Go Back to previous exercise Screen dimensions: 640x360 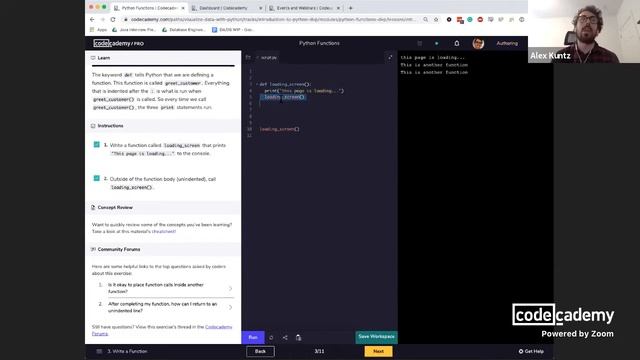(x=260, y=351)
